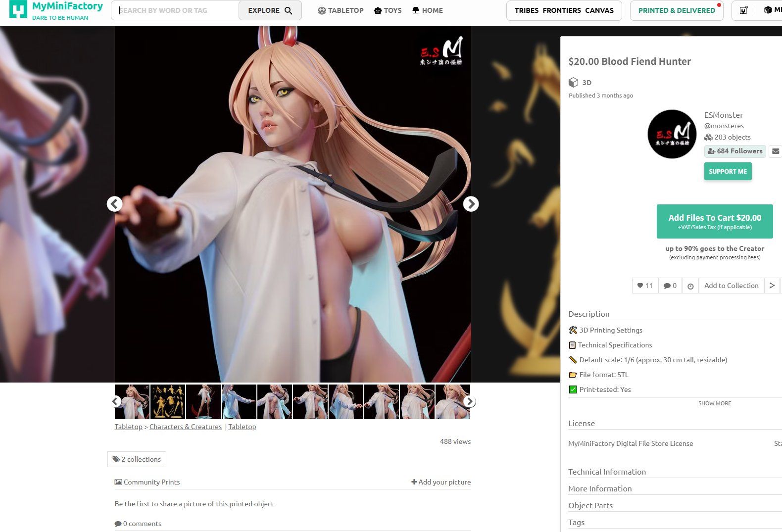Click the MyMiniFactory logo icon
This screenshot has width=782, height=532.
point(18,10)
